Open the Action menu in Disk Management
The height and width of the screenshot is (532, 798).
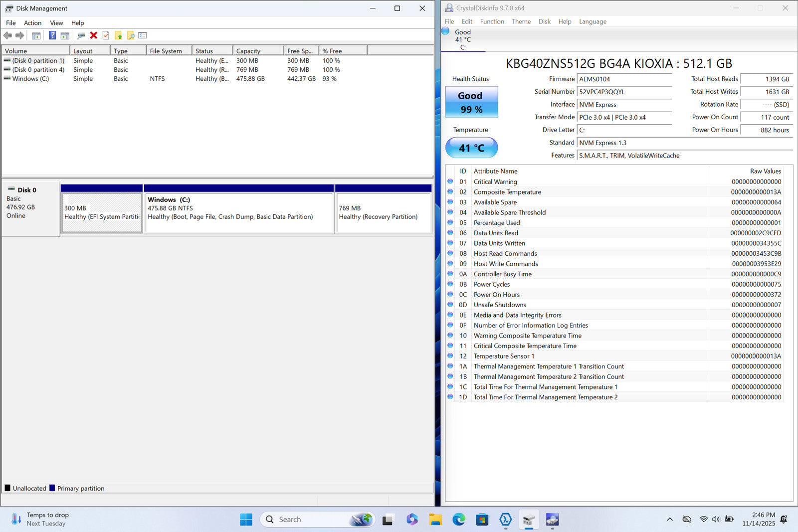[x=32, y=23]
